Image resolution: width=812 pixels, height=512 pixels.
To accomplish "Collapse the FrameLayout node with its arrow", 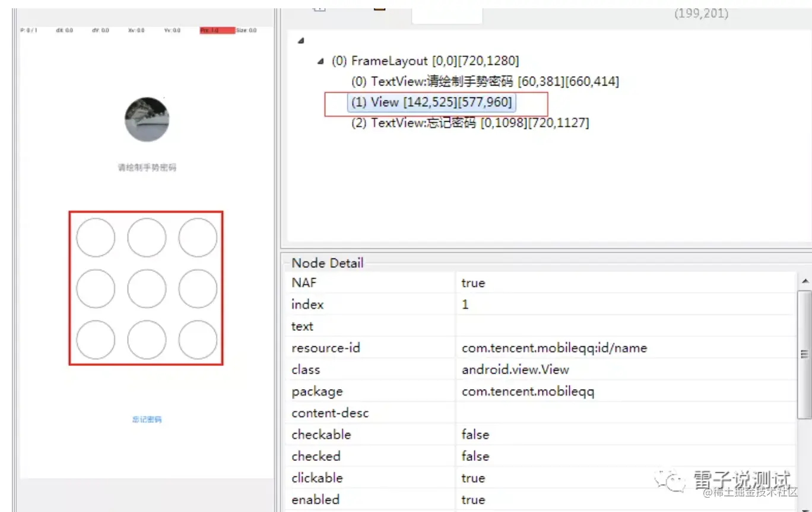I will (x=321, y=61).
